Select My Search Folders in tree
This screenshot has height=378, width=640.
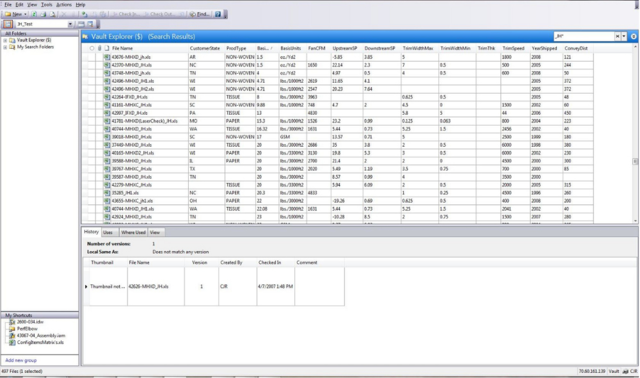[x=35, y=47]
